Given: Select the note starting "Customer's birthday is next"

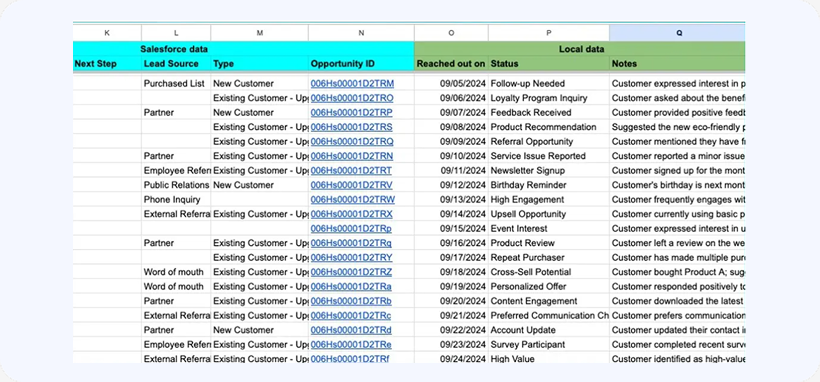Looking at the screenshot, I should (678, 185).
